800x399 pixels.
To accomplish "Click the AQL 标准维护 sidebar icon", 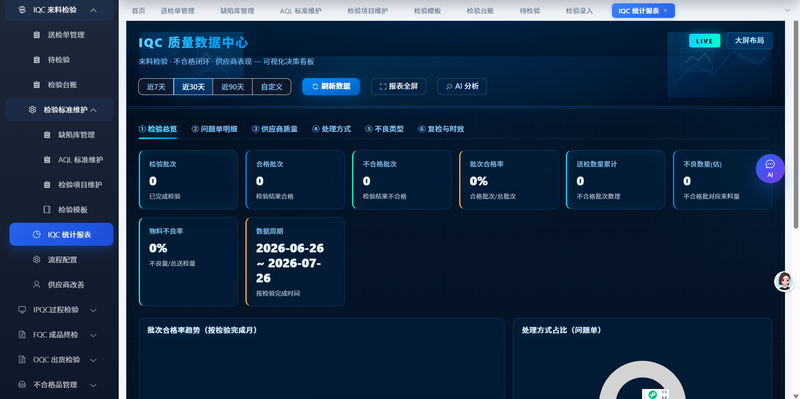I will (x=47, y=160).
